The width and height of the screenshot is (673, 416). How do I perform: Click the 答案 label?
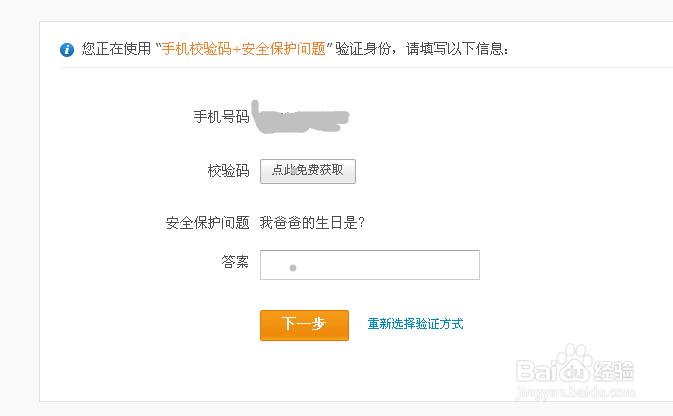[235, 261]
